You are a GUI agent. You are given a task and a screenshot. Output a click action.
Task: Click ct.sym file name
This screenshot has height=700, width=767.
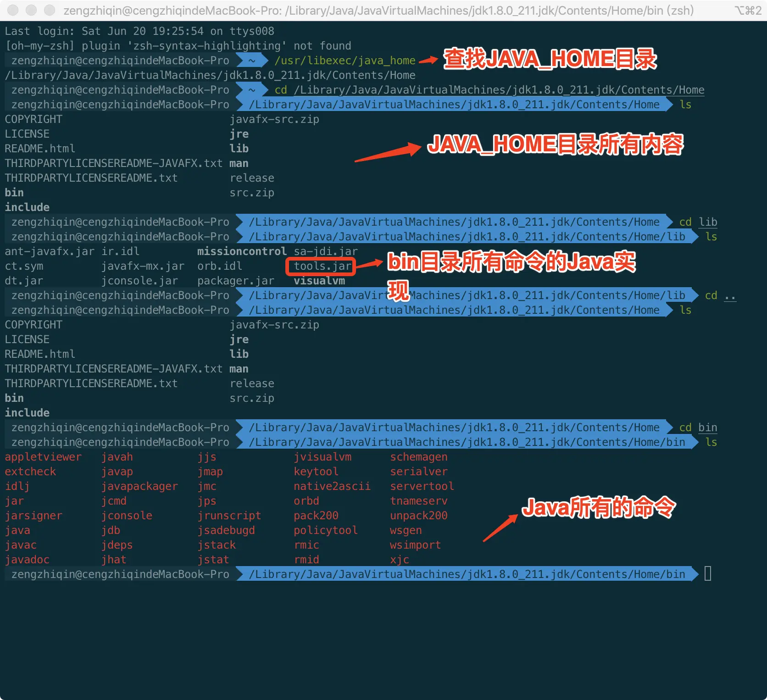pyautogui.click(x=24, y=266)
